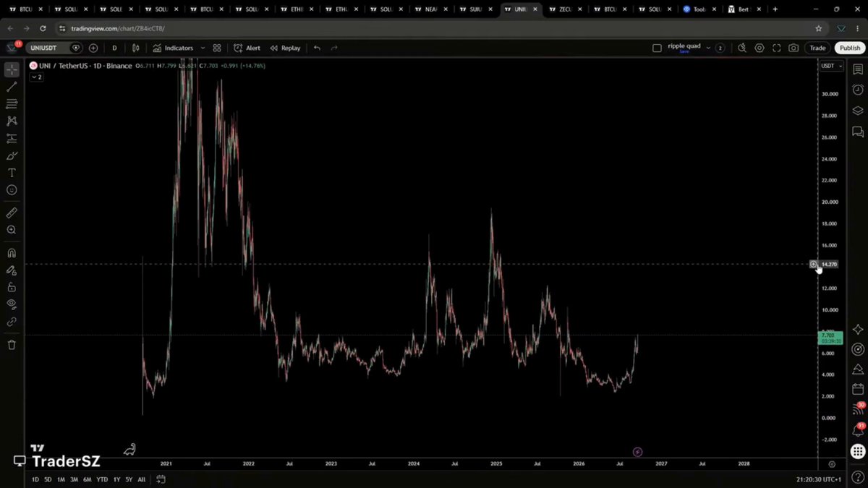Expand the arrow next to Indicators
The width and height of the screenshot is (868, 488).
point(203,48)
